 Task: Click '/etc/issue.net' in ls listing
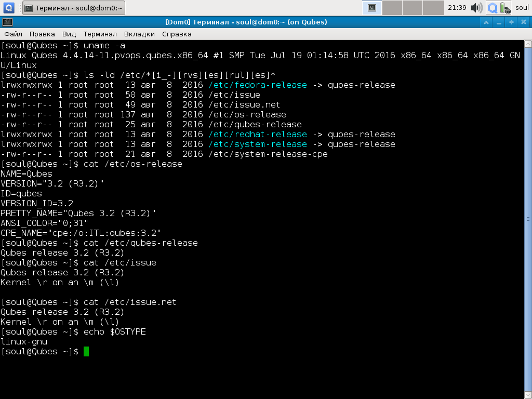pos(244,104)
